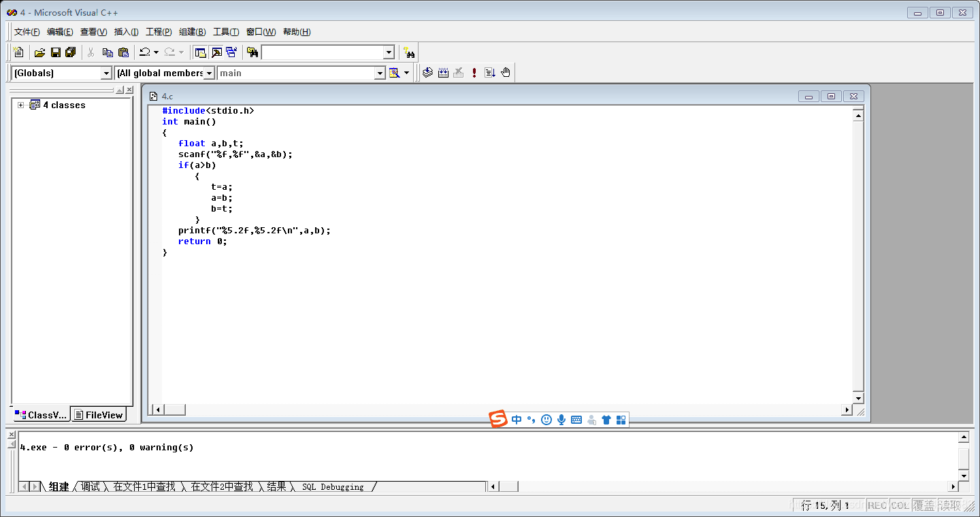Viewport: 980px width, 517px height.
Task: Open the 帮助(H) menu
Action: click(x=297, y=32)
